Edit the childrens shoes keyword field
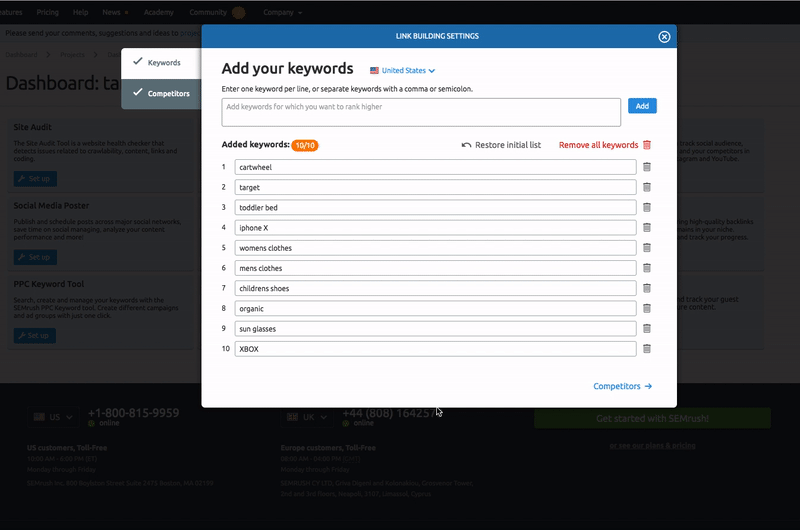This screenshot has width=800, height=530. click(x=435, y=288)
